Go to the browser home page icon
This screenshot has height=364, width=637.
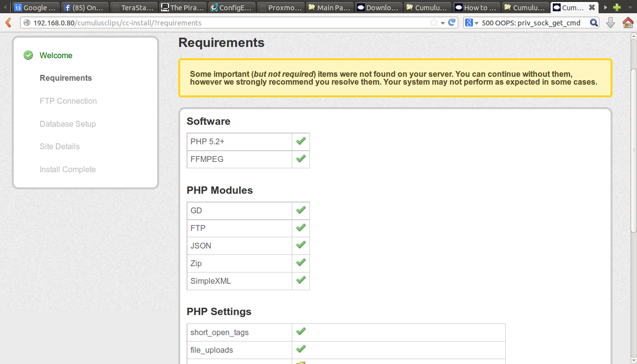[x=628, y=23]
